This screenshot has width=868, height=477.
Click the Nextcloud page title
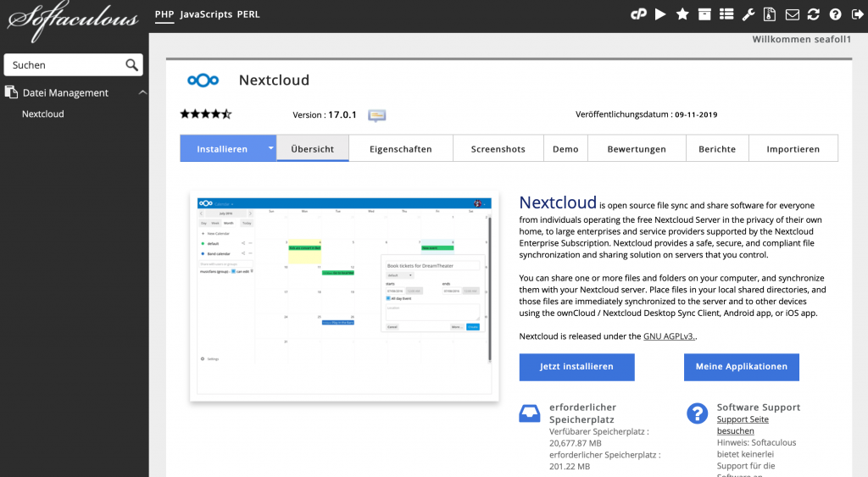pos(274,80)
